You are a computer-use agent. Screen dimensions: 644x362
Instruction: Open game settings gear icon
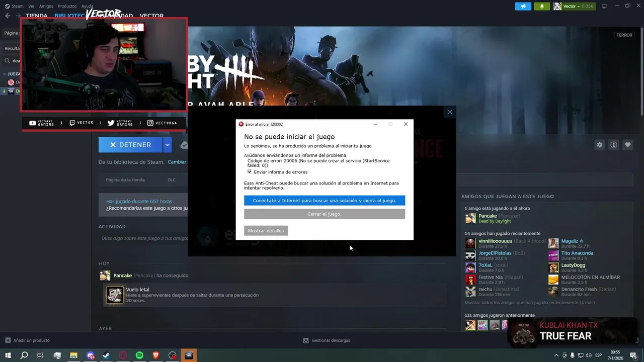click(600, 145)
